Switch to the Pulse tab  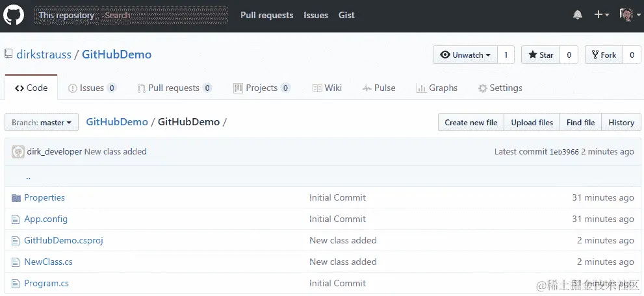379,88
